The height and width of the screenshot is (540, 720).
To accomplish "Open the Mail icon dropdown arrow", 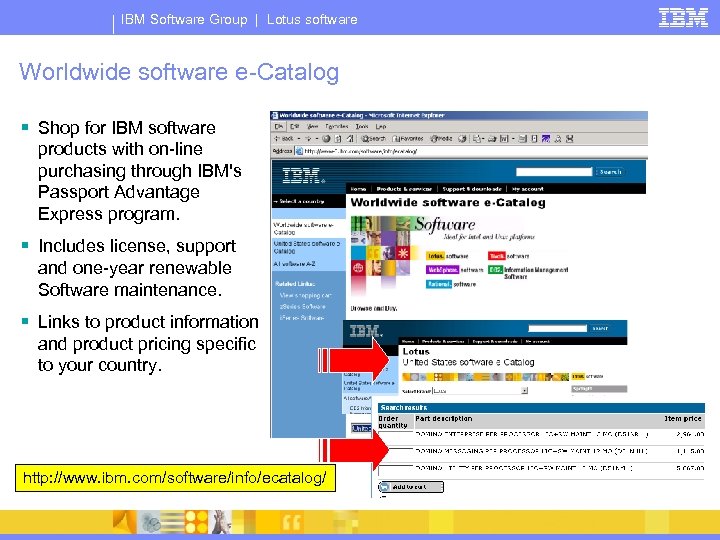I will 483,138.
